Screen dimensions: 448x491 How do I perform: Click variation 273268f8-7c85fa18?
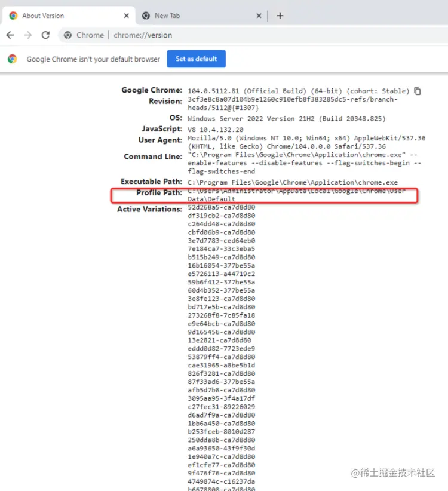[222, 315]
